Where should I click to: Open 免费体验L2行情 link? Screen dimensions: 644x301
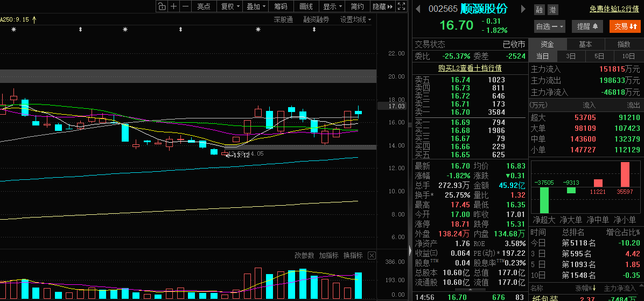coord(614,9)
